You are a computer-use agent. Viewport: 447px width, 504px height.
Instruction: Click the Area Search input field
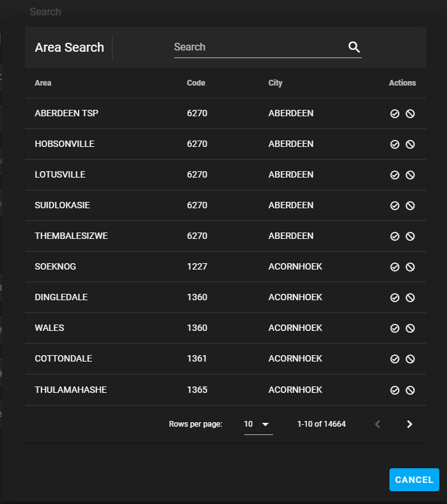tap(259, 47)
